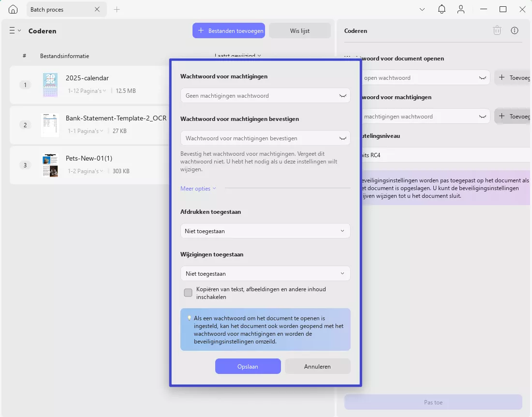The height and width of the screenshot is (417, 532).
Task: Click Bestanden toevoegen button
Action: [x=229, y=30]
